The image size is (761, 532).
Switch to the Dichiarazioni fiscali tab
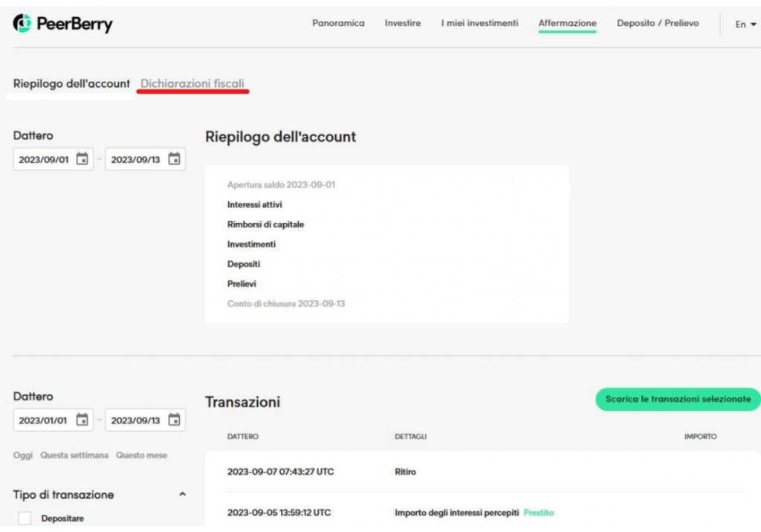[192, 84]
